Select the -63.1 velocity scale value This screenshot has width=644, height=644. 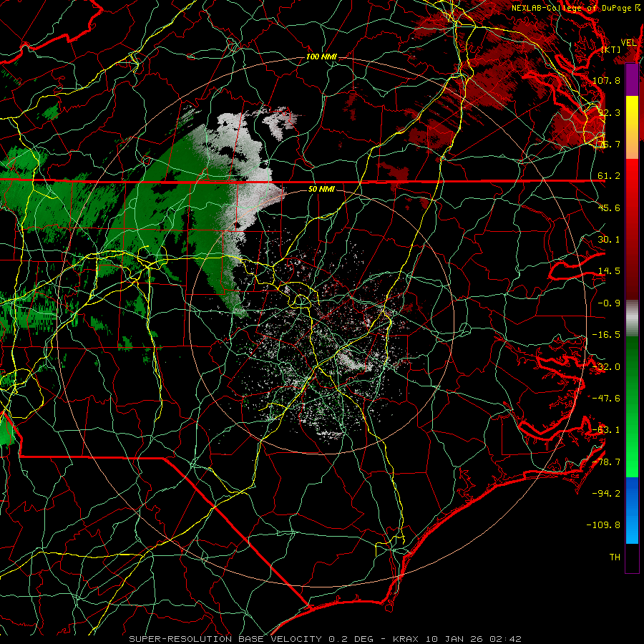606,430
